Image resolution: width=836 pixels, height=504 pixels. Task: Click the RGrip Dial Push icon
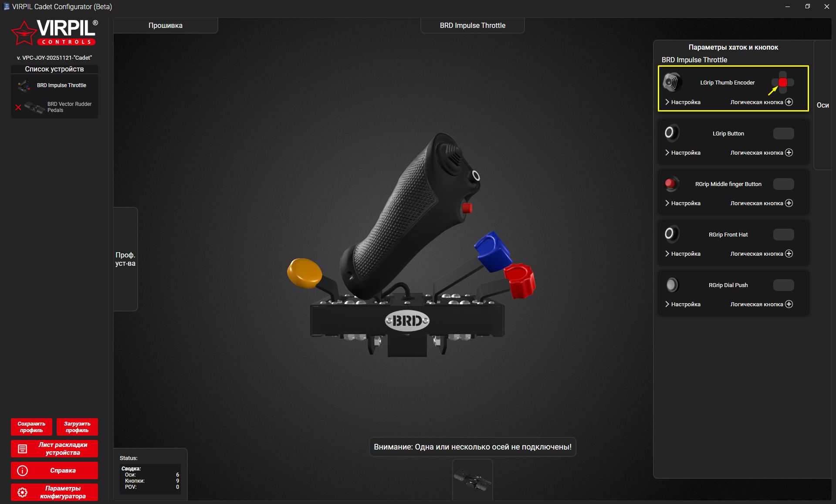tap(672, 285)
